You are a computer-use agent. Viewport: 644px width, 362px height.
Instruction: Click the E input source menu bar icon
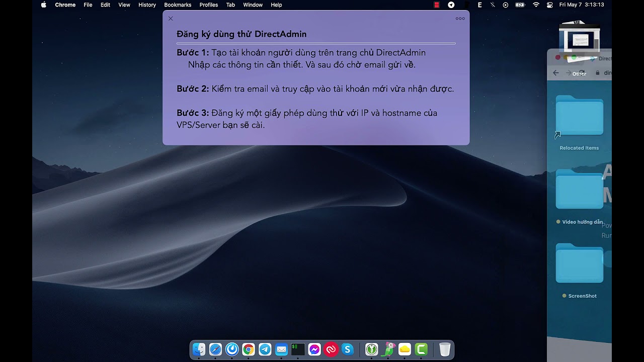[479, 5]
